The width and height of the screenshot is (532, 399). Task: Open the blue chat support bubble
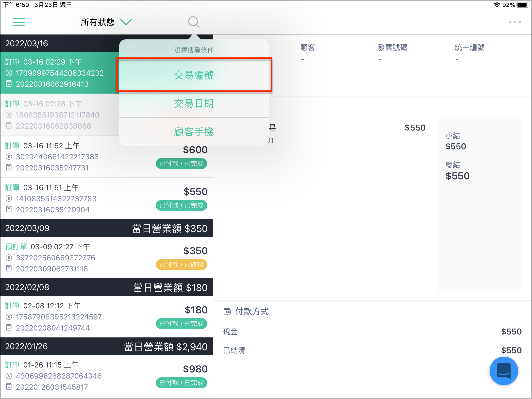click(504, 371)
